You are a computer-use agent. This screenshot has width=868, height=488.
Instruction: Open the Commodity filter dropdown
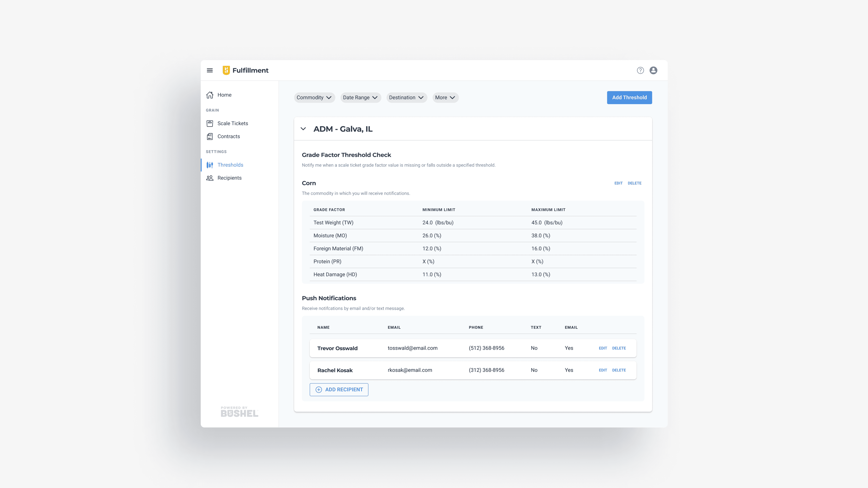pos(314,98)
